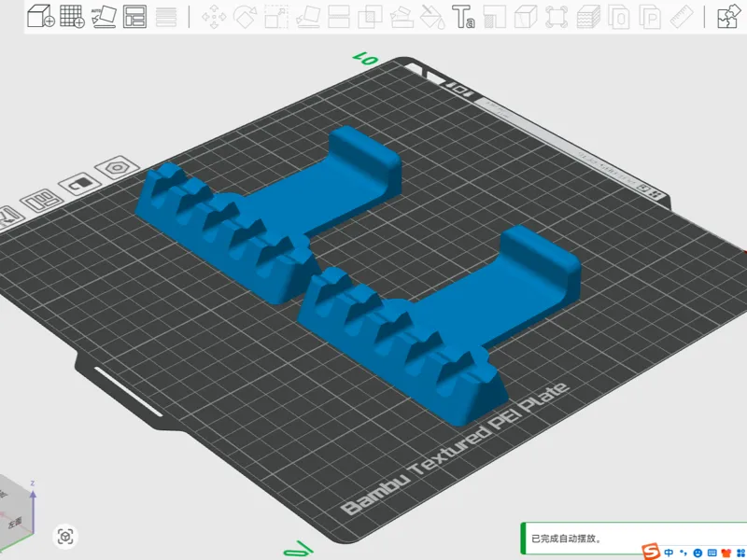Open the IME soft keyboard icon
The image size is (747, 560).
[712, 553]
